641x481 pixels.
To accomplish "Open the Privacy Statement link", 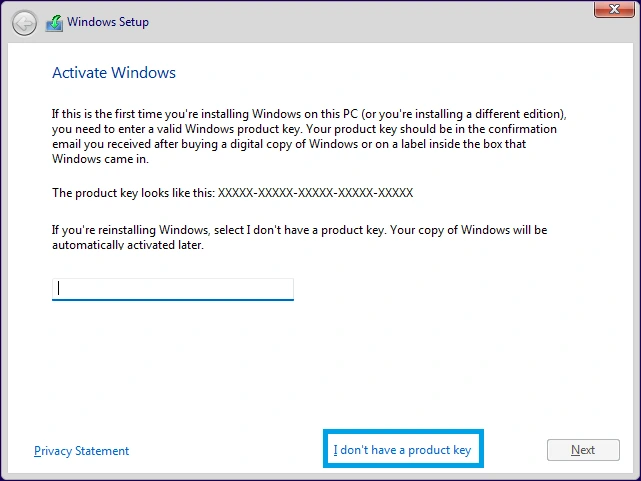I will [81, 451].
